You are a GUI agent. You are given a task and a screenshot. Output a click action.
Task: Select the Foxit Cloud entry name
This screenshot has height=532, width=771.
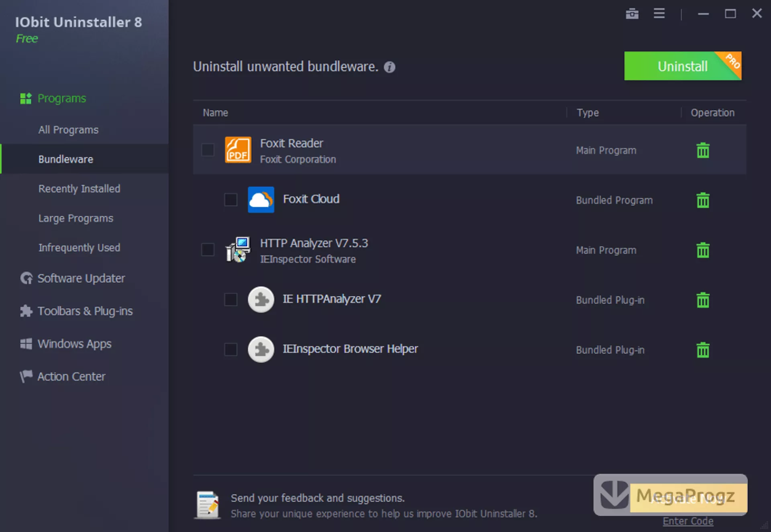[311, 199]
